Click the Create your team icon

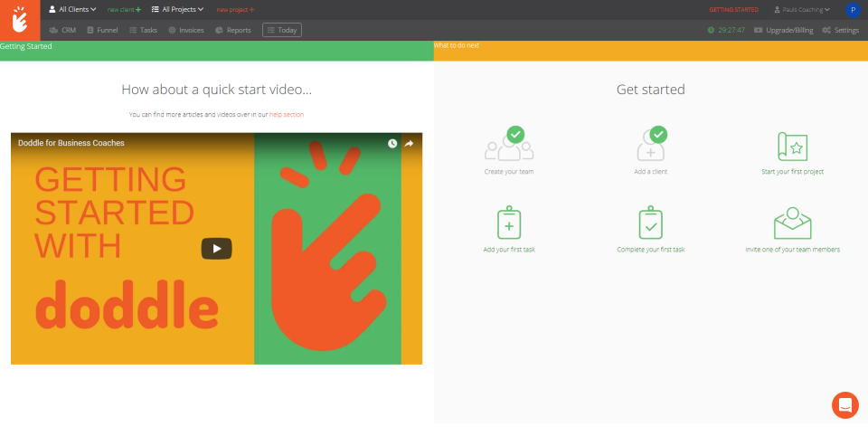tap(509, 144)
